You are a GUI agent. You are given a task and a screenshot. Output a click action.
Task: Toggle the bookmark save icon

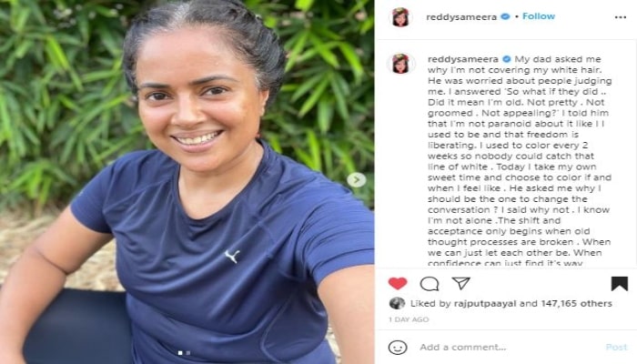[620, 284]
